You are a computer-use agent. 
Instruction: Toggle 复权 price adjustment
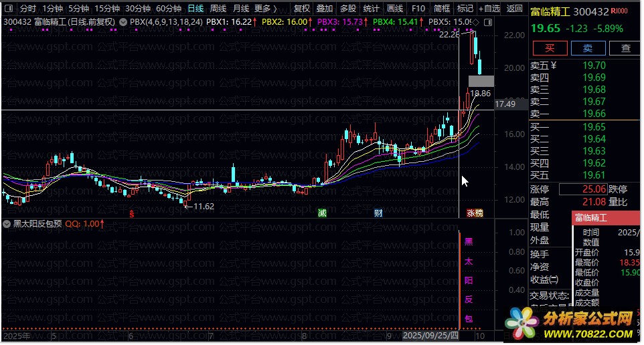pyautogui.click(x=302, y=9)
